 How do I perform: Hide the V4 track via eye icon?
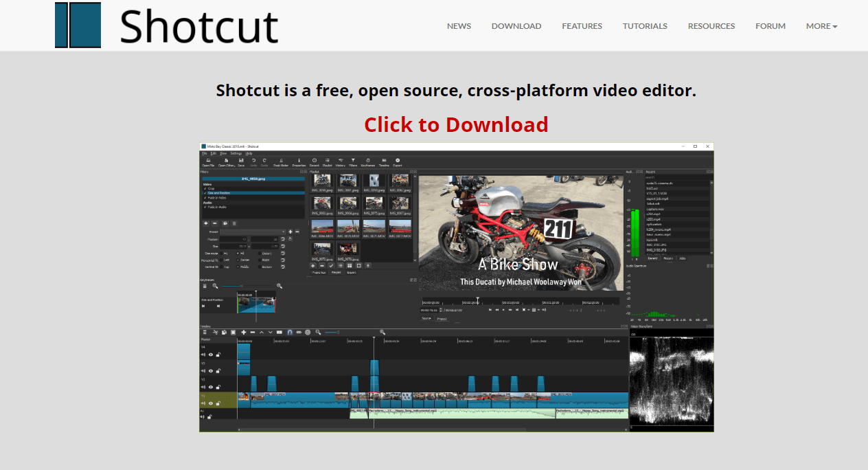[x=211, y=355]
